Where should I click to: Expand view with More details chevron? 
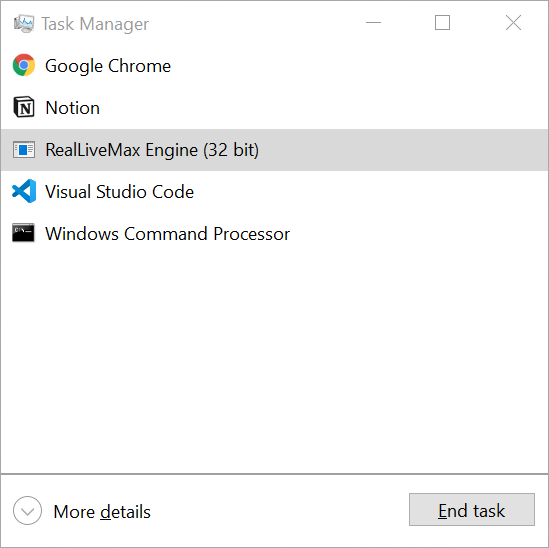27,511
